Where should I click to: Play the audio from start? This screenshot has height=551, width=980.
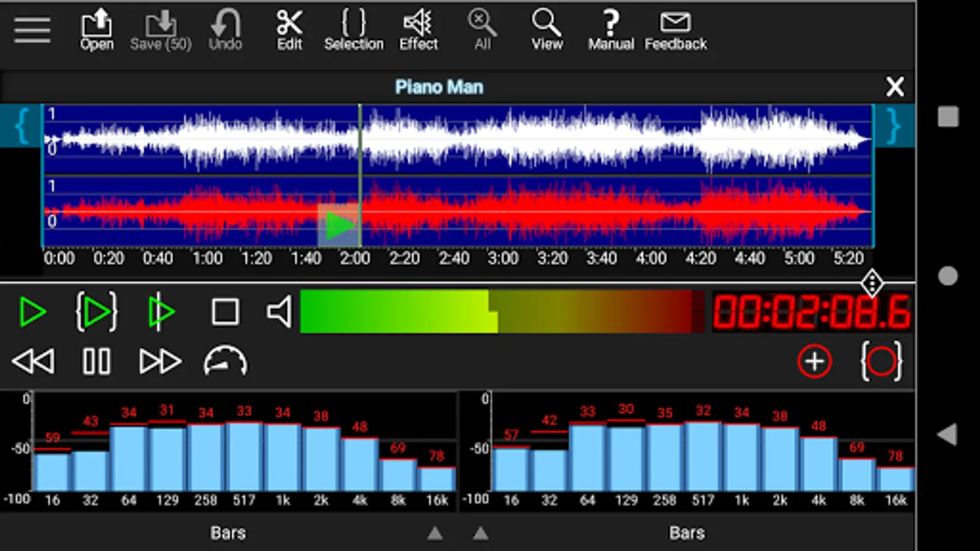pyautogui.click(x=32, y=312)
